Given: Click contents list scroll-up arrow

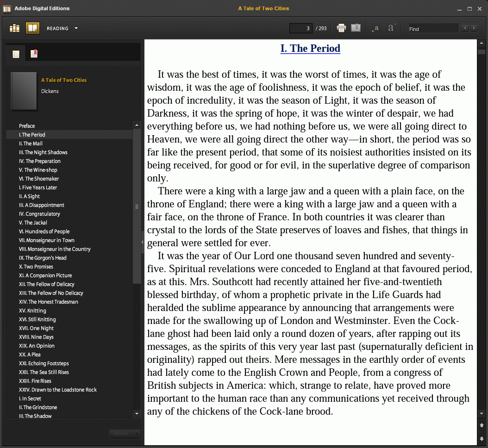Looking at the screenshot, I should click(137, 125).
